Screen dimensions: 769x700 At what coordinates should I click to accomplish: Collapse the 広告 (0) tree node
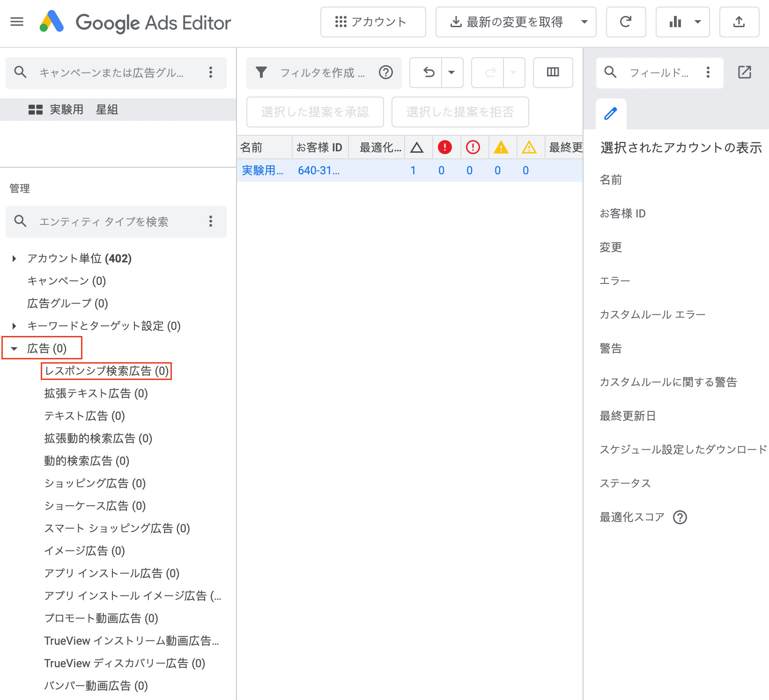pos(14,349)
